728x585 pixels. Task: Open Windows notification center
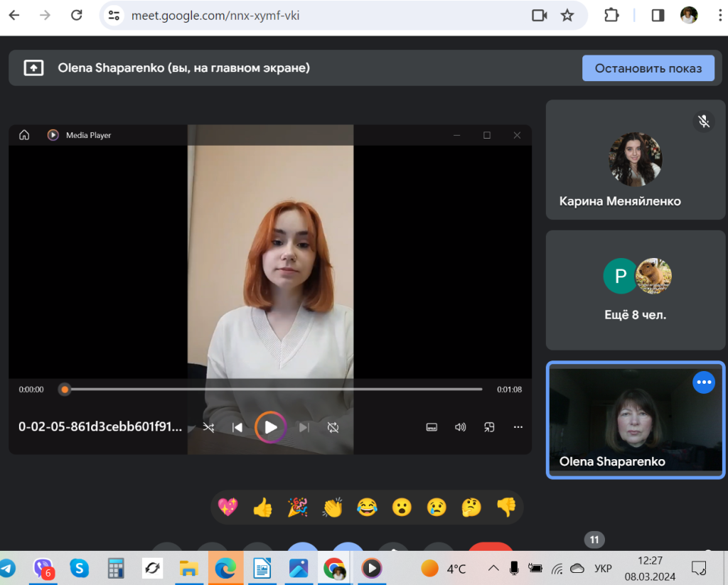coord(699,568)
